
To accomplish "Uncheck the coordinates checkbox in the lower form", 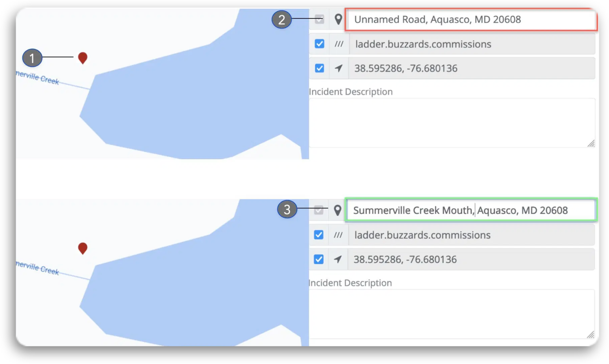I will click(x=319, y=259).
